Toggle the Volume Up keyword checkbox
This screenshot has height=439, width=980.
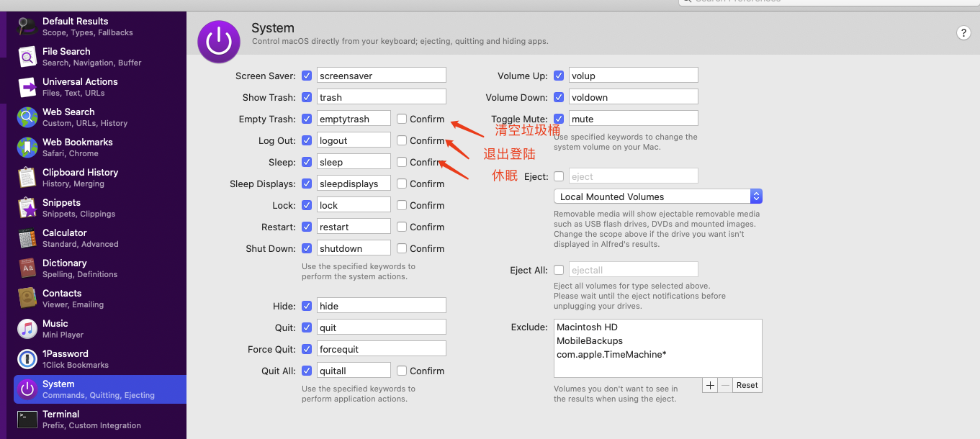tap(559, 76)
